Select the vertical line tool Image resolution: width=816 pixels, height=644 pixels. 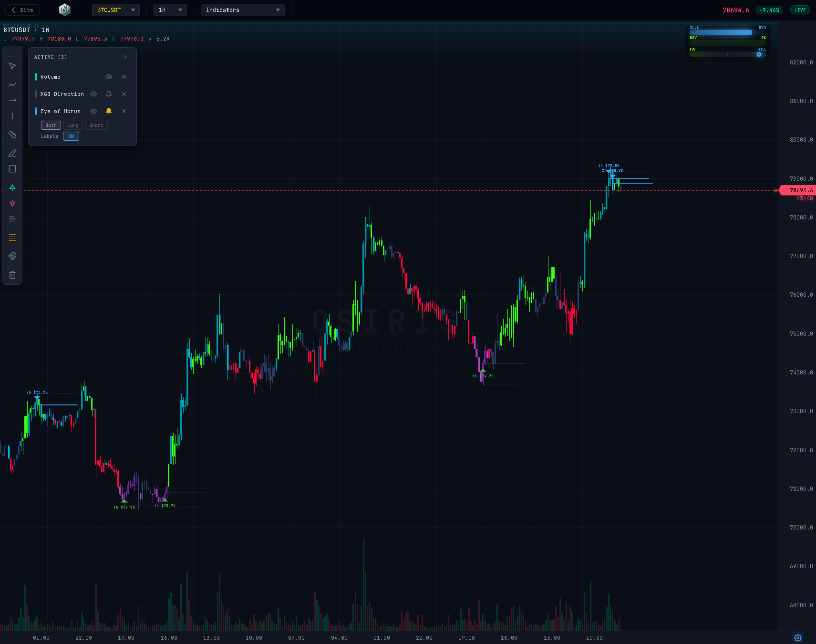(x=12, y=116)
